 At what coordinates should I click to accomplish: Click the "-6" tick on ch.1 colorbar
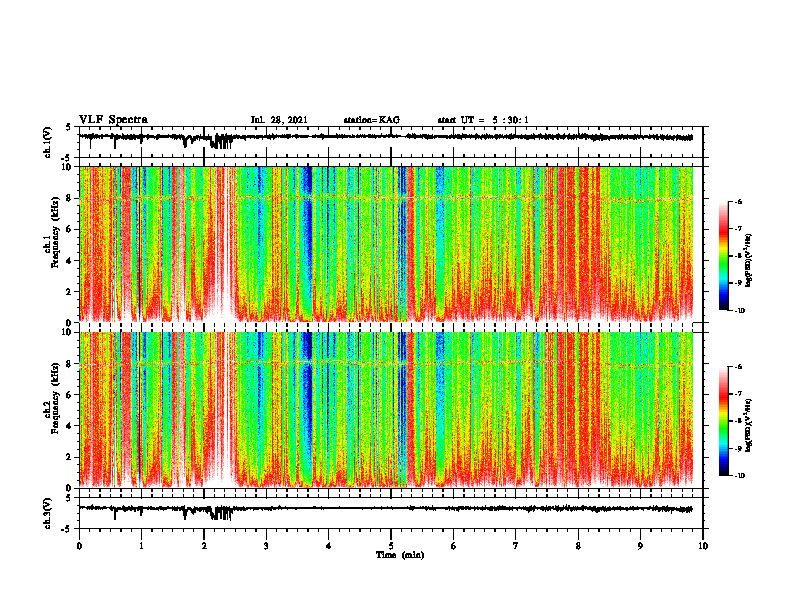(738, 201)
